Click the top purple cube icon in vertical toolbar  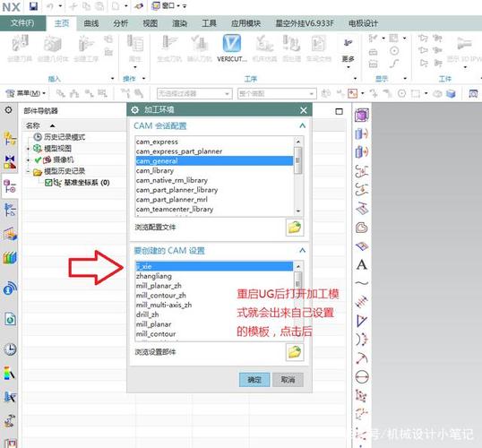point(362,116)
